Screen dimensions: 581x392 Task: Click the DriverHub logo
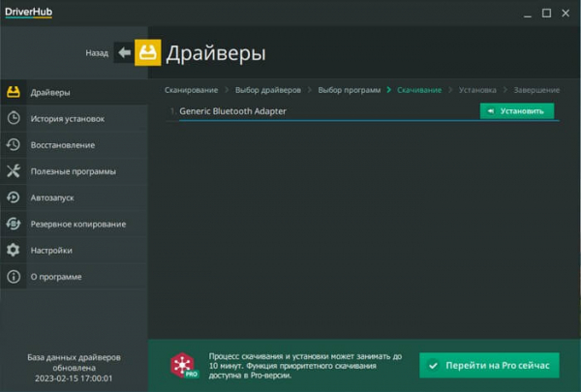point(28,13)
